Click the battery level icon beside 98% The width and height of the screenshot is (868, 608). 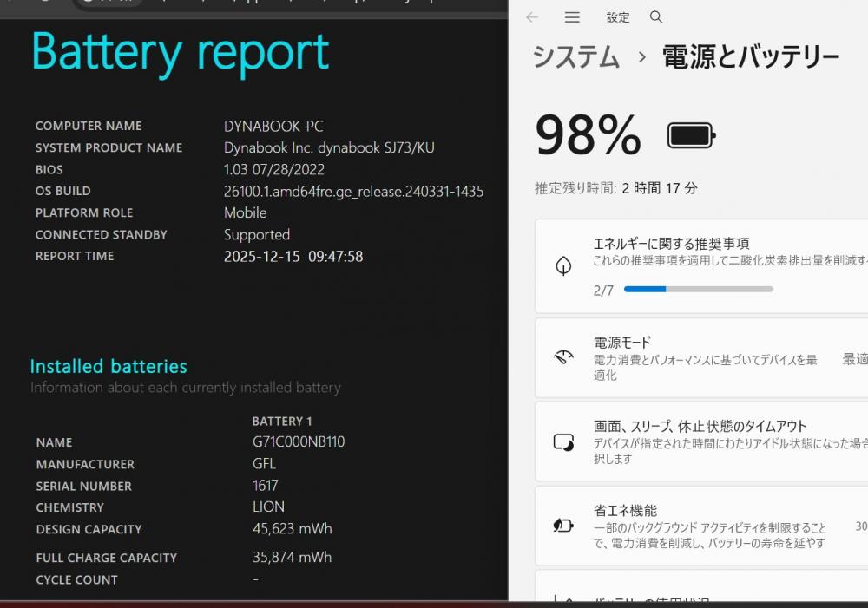692,135
